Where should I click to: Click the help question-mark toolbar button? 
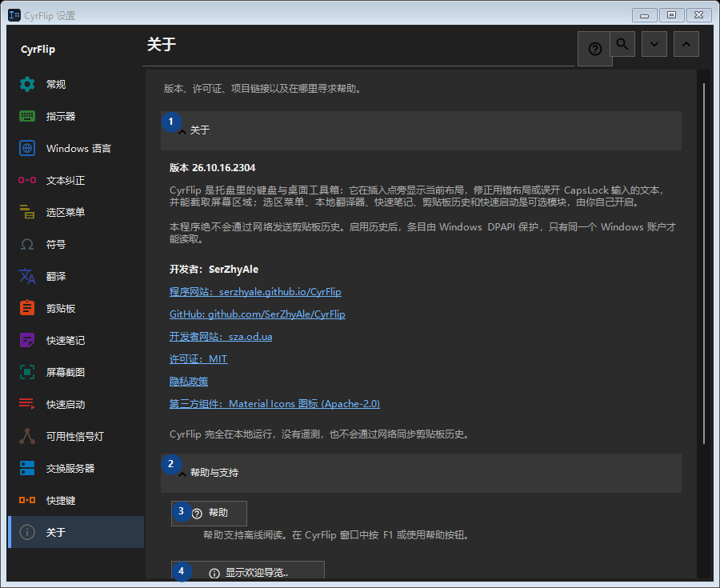tap(594, 49)
